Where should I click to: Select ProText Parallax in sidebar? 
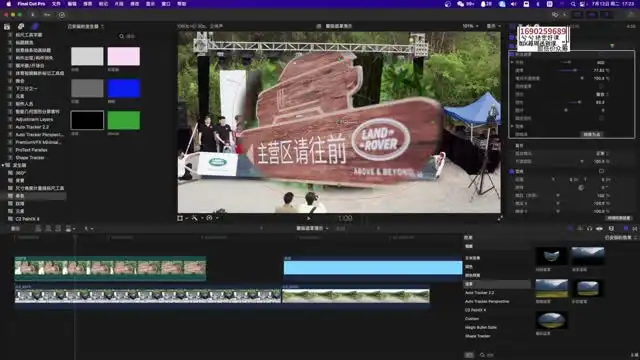pos(31,150)
